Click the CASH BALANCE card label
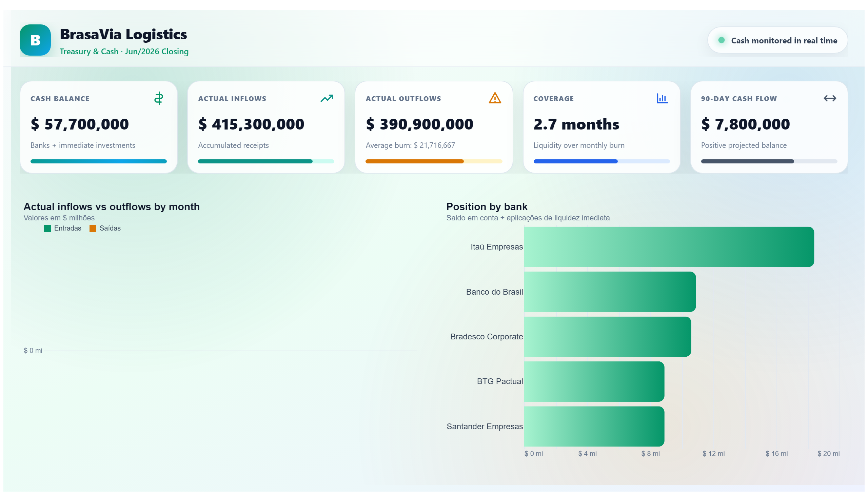868x495 pixels. (x=60, y=99)
